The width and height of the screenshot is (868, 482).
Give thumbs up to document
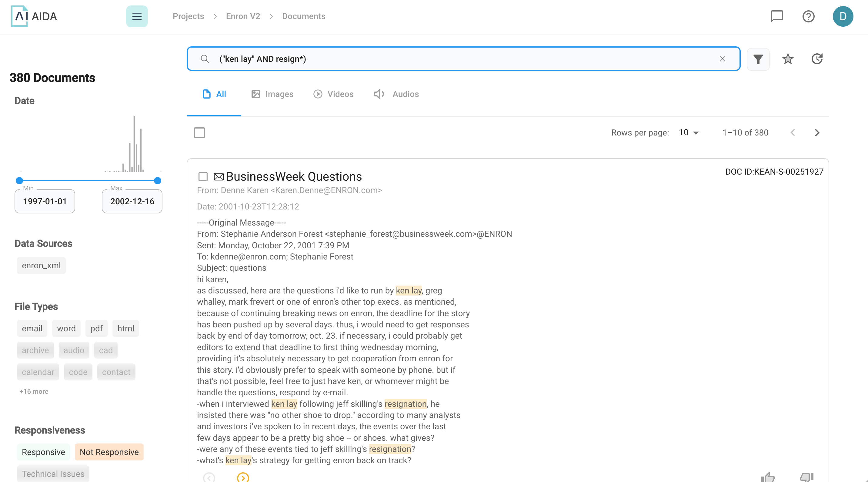point(768,477)
